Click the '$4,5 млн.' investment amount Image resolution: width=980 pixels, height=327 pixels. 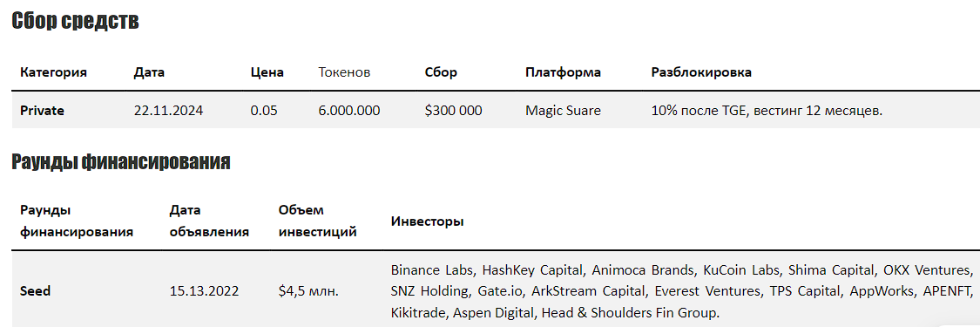click(x=308, y=290)
